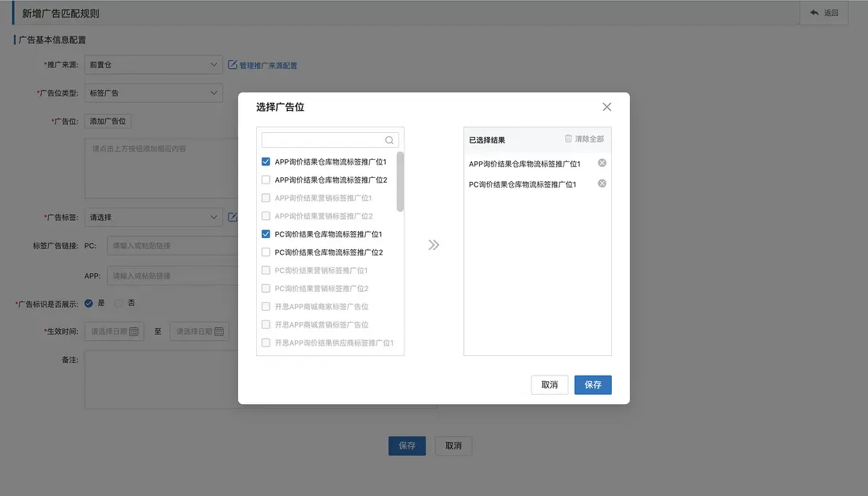The height and width of the screenshot is (496, 868).
Task: Click 取消 button in the dialog
Action: pyautogui.click(x=549, y=384)
